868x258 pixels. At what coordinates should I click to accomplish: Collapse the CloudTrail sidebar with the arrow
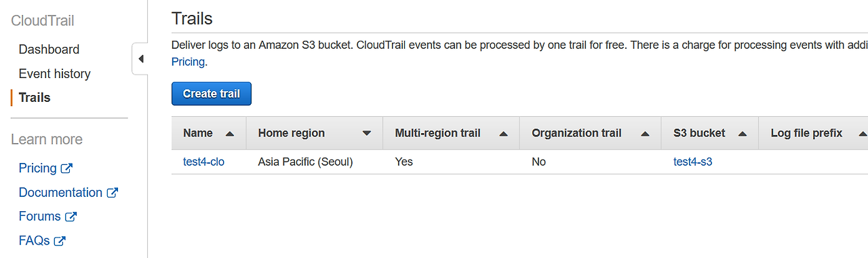[140, 59]
